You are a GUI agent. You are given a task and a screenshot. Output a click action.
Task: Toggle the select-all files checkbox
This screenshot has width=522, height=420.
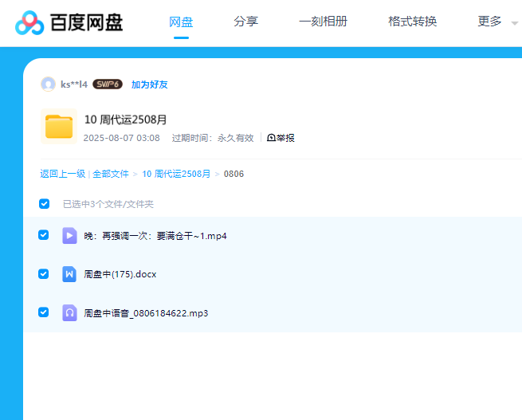tap(45, 204)
